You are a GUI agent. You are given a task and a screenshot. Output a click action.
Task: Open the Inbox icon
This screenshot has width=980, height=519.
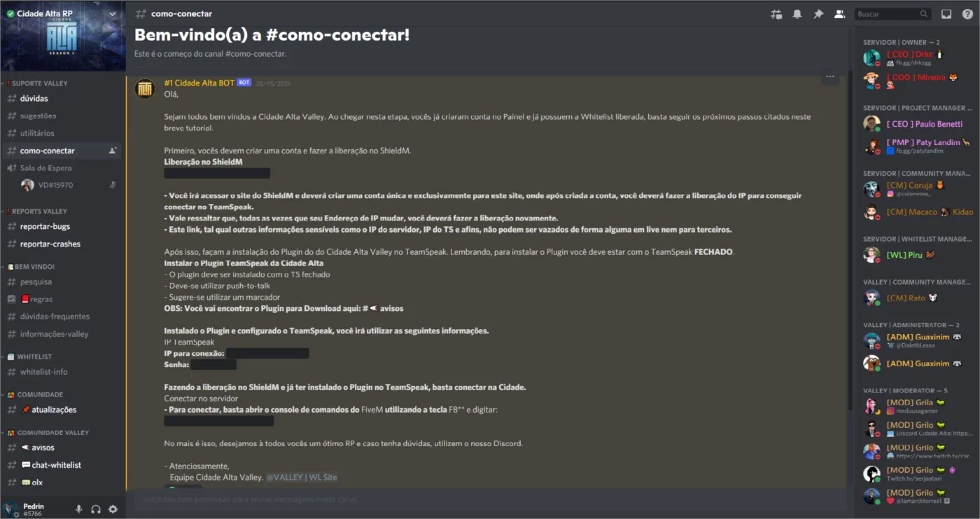[946, 14]
